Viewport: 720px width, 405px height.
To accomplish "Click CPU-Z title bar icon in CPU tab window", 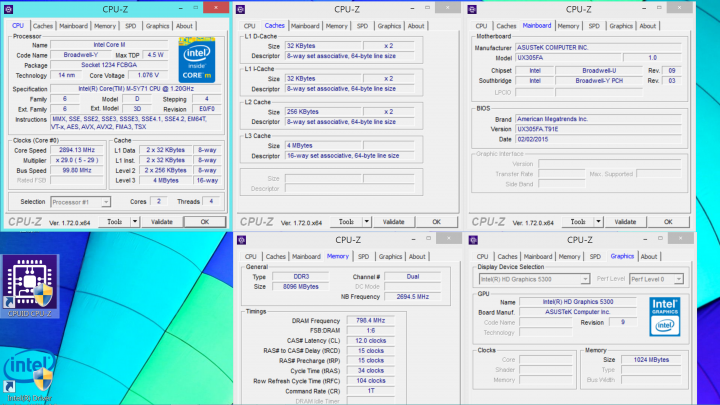I will click(x=9, y=9).
